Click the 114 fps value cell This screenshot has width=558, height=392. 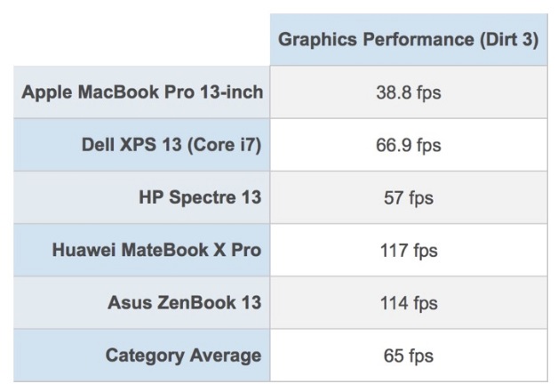click(x=408, y=302)
